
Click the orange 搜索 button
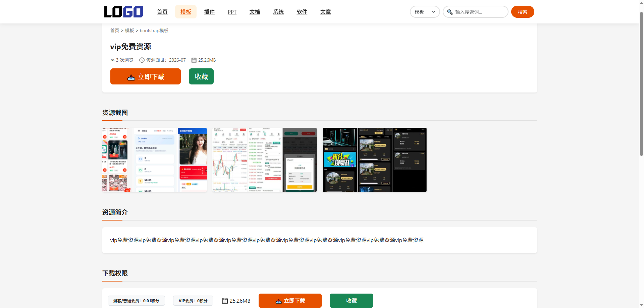(523, 12)
